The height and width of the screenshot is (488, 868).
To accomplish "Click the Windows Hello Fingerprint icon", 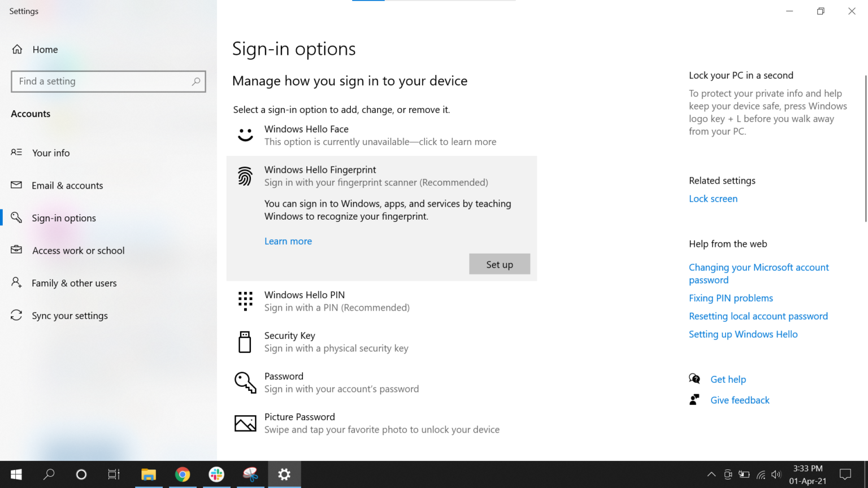I will click(245, 176).
